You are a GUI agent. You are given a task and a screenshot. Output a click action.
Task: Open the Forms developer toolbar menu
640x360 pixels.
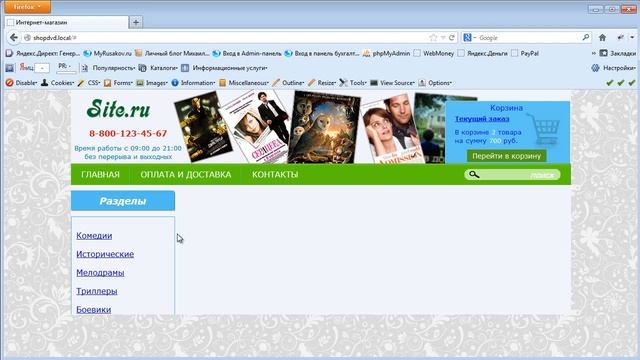coord(118,83)
